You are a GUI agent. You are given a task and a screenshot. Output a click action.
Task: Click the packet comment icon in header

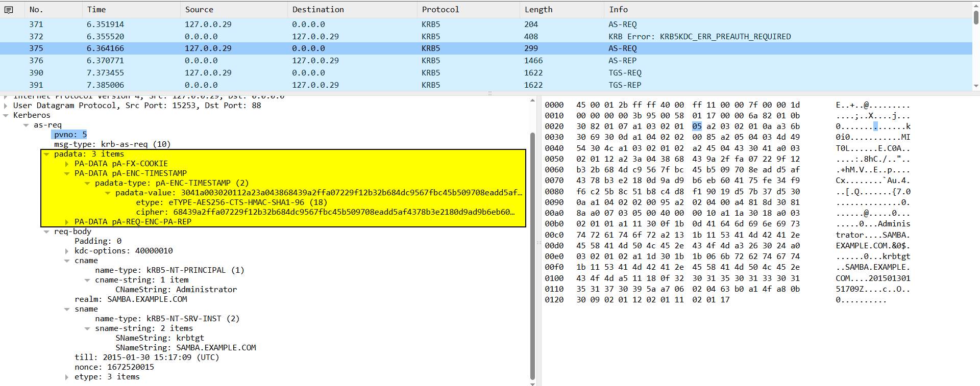point(9,10)
